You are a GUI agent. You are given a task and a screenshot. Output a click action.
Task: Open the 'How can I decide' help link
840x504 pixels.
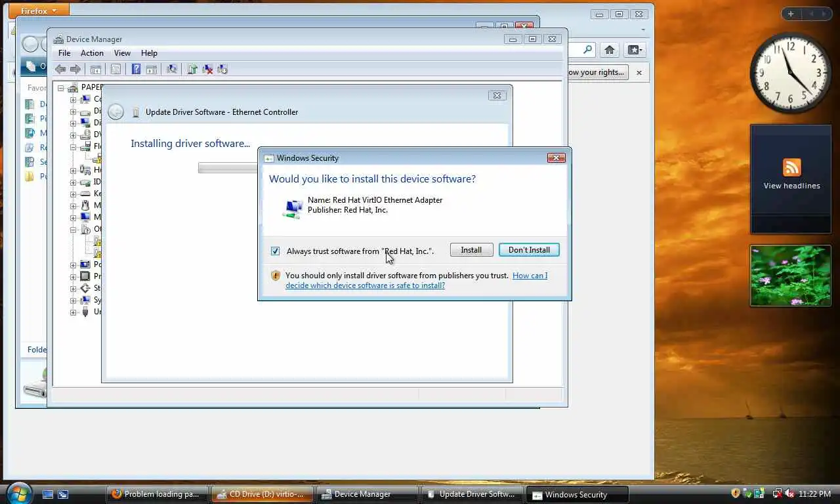(x=416, y=280)
